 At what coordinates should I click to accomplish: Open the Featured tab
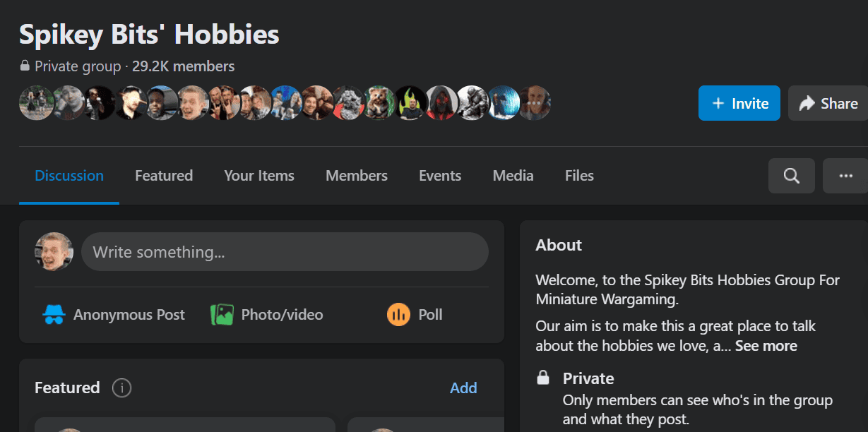coord(164,176)
